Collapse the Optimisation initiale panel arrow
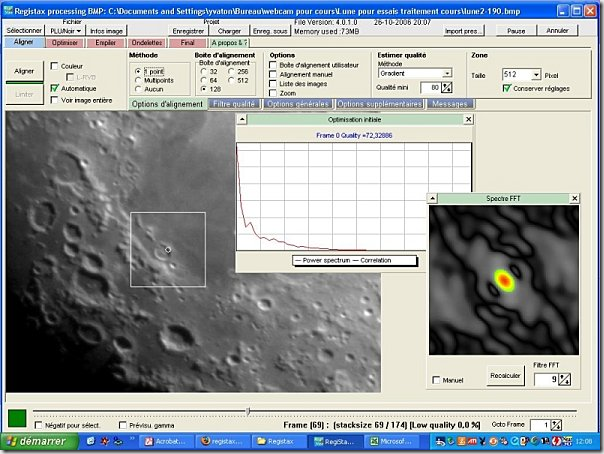 [x=242, y=119]
